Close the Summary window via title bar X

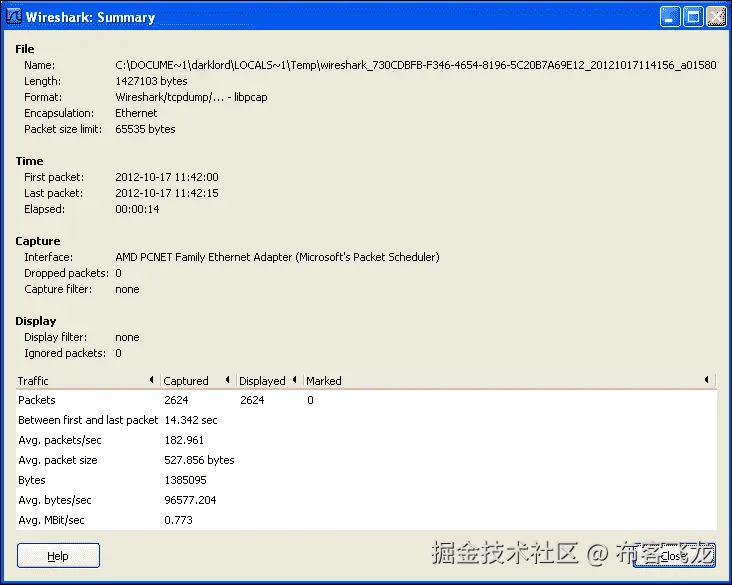point(716,17)
